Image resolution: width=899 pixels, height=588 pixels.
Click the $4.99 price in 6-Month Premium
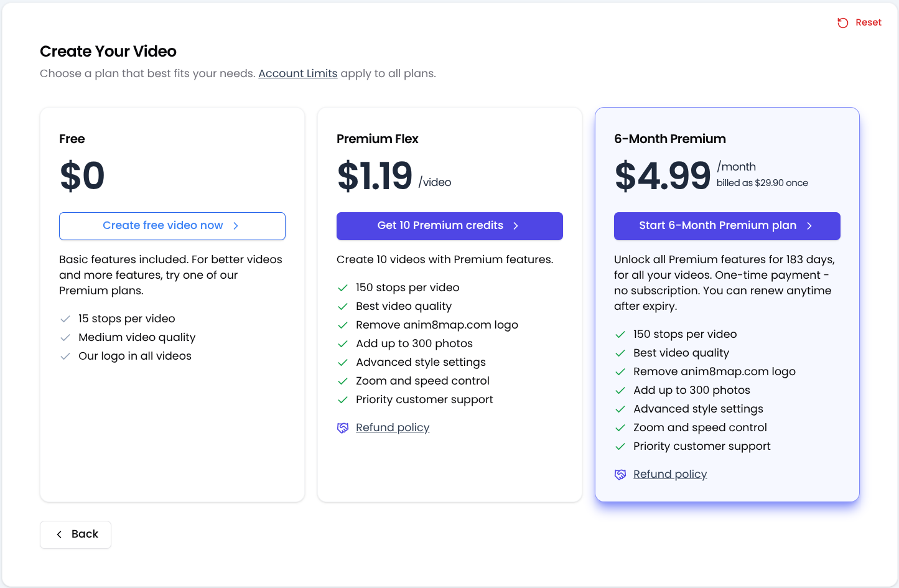pyautogui.click(x=662, y=175)
